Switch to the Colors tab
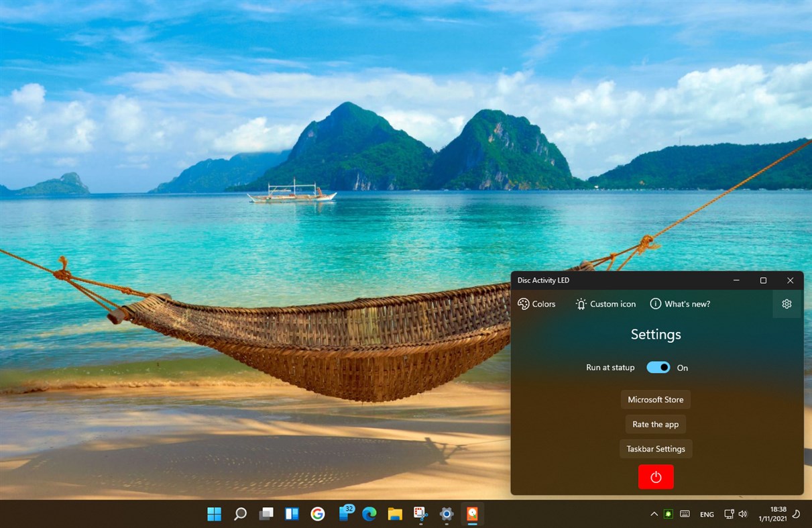 pos(536,304)
